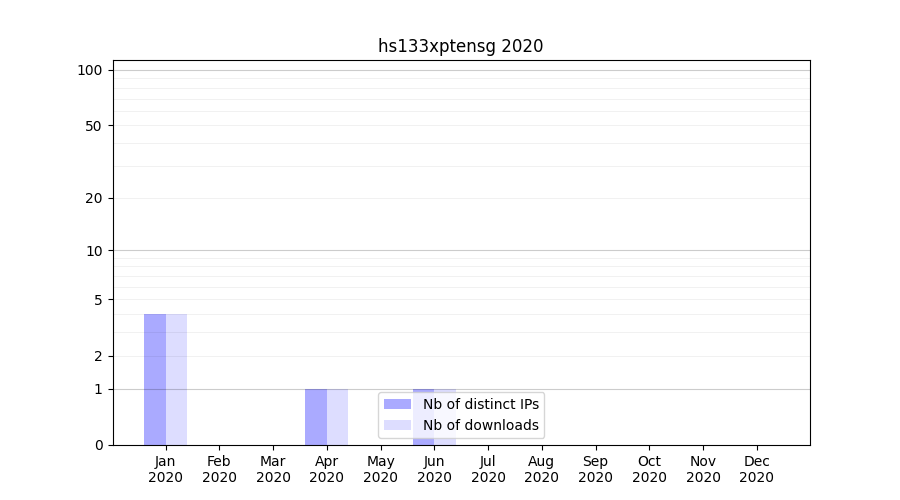900x500 pixels.
Task: Click the chart title hs133xptensg 2020
Action: [460, 46]
